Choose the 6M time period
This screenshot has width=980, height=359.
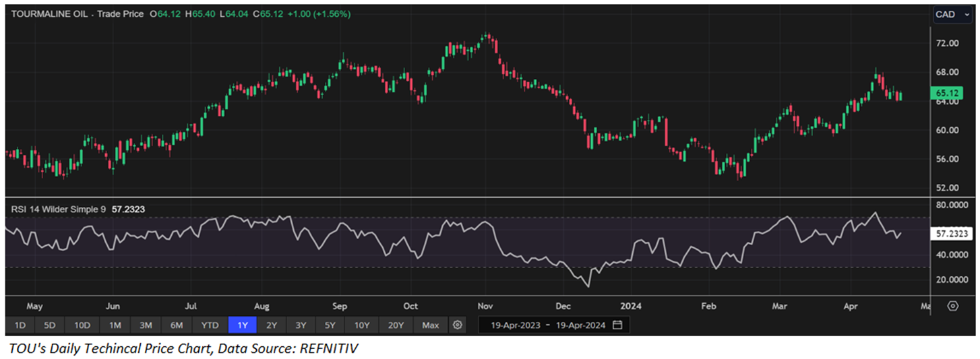pyautogui.click(x=177, y=325)
